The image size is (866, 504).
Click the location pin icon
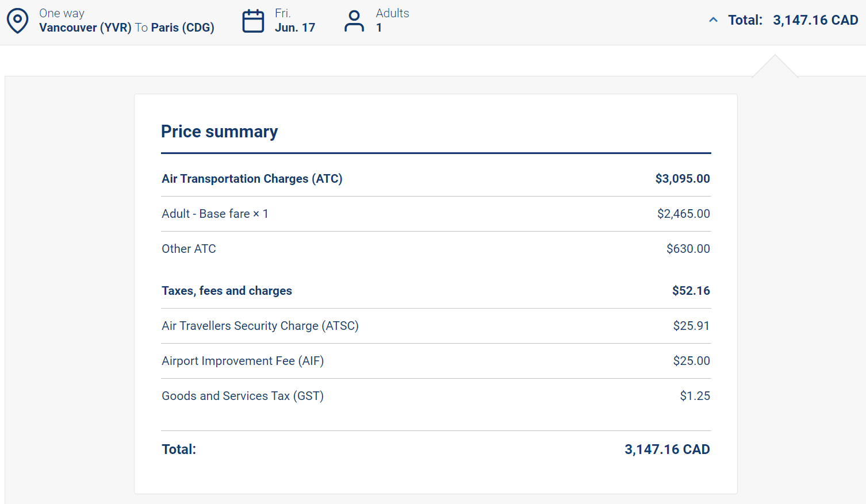(x=17, y=21)
